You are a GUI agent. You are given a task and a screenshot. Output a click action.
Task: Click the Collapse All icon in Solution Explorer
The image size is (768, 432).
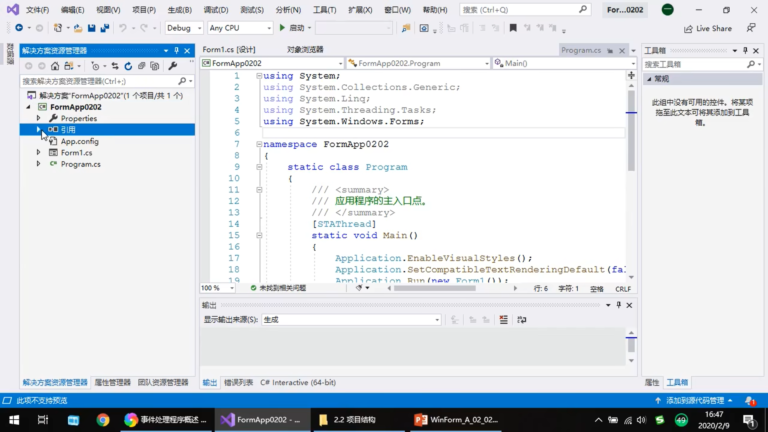point(141,66)
